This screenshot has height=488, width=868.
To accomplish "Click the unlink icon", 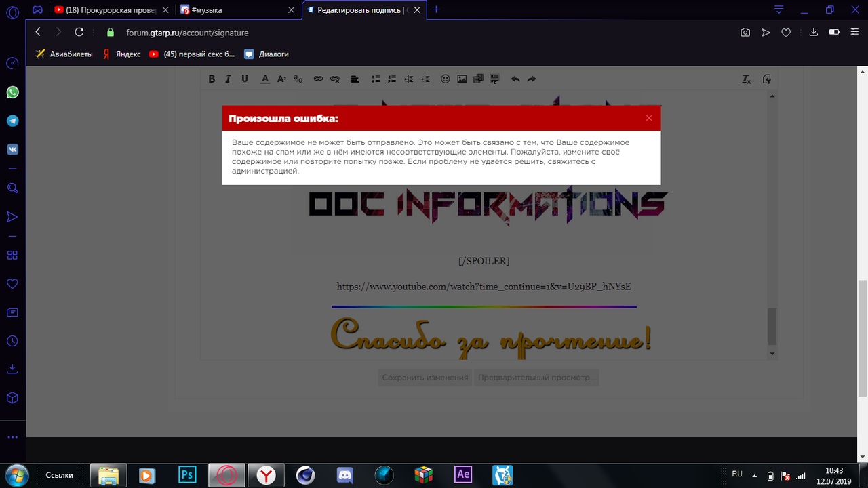I will coord(335,79).
